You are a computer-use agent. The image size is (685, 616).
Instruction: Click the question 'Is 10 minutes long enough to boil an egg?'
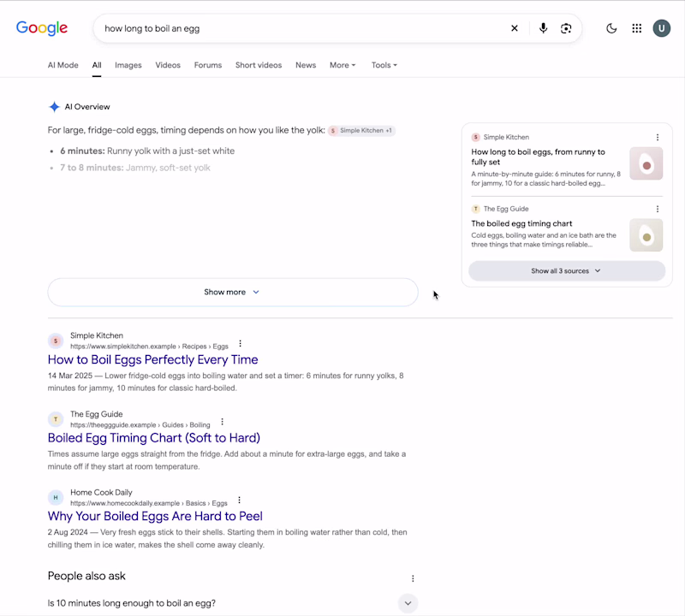(132, 603)
